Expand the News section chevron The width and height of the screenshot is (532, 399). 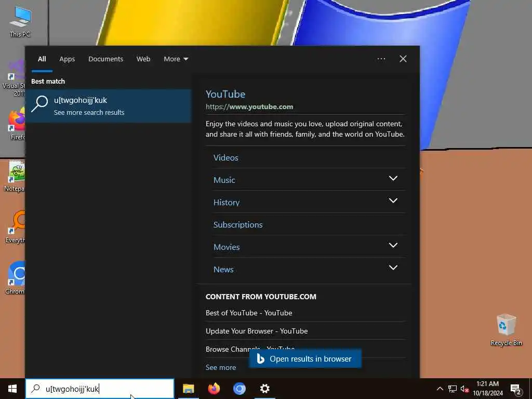393,268
